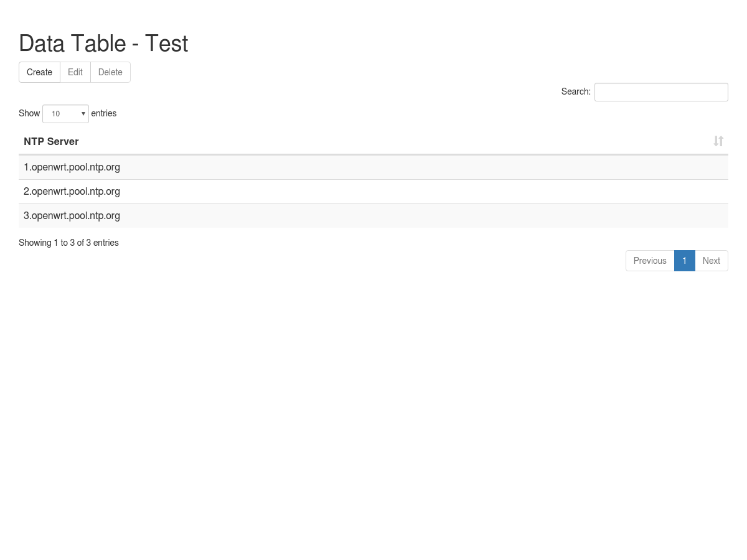
Task: Sort by the NTP Server column header
Action: click(374, 142)
